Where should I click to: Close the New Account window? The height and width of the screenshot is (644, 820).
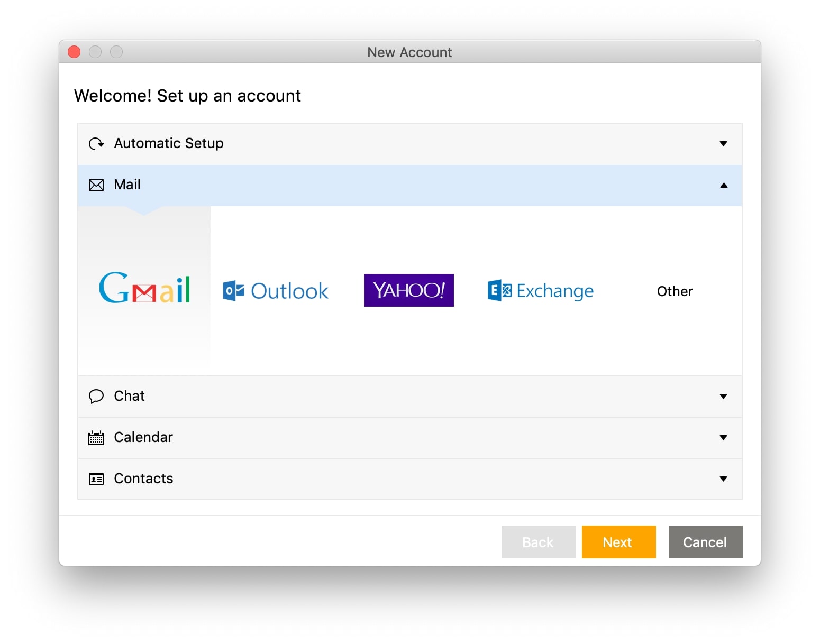(x=74, y=52)
